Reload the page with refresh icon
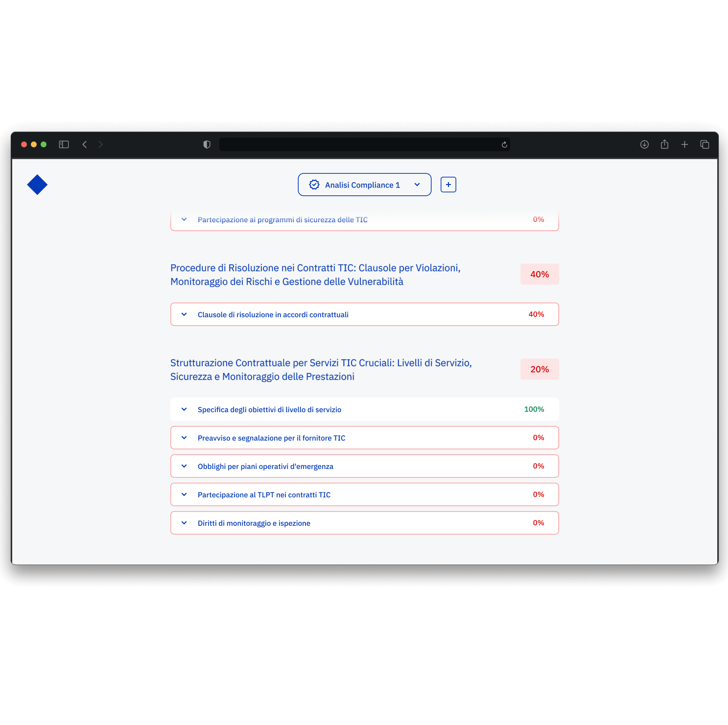The height and width of the screenshot is (725, 728). pyautogui.click(x=504, y=144)
